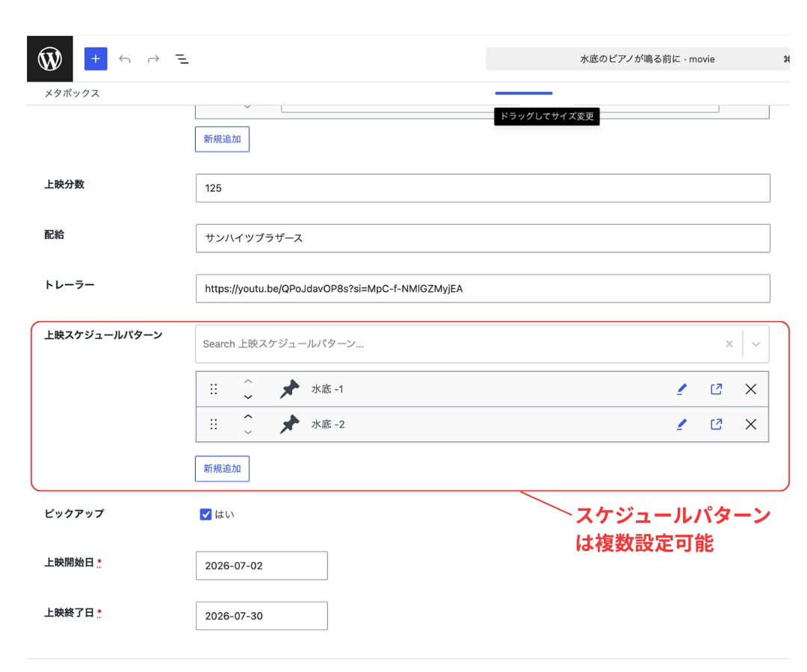Open 水底 -2 in a new window
The height and width of the screenshot is (672, 807).
pos(716,424)
